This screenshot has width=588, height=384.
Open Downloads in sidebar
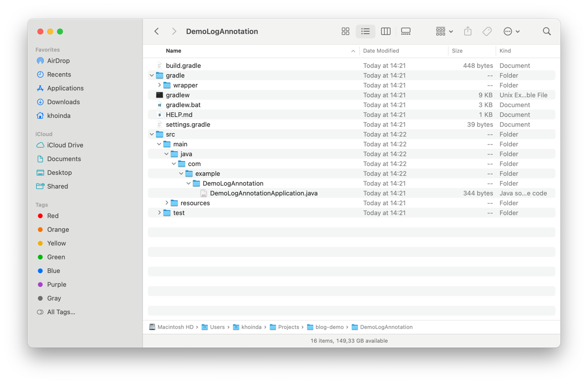[63, 102]
